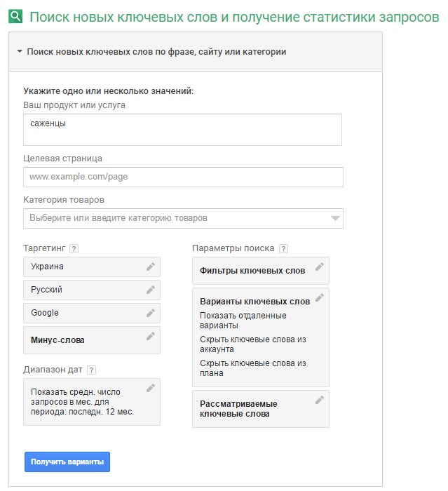Collapse the Поиск новых ключевых слов section

tap(20, 51)
